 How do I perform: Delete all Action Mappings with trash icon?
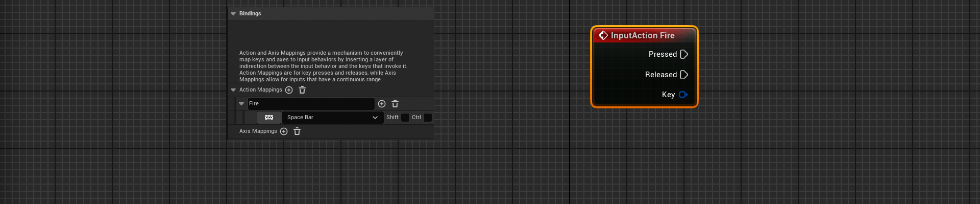click(302, 90)
